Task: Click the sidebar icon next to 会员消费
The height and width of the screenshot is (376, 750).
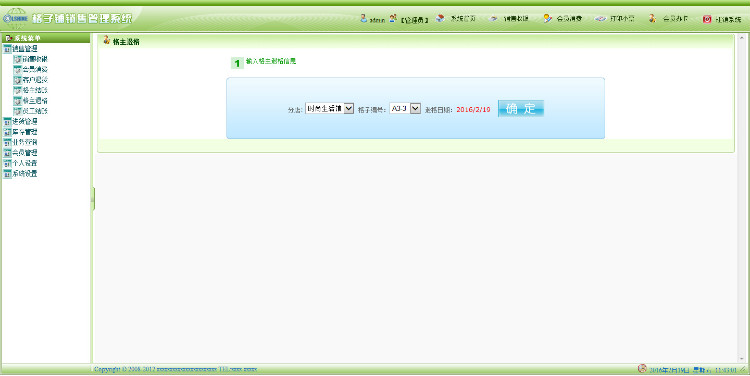Action: (x=18, y=70)
